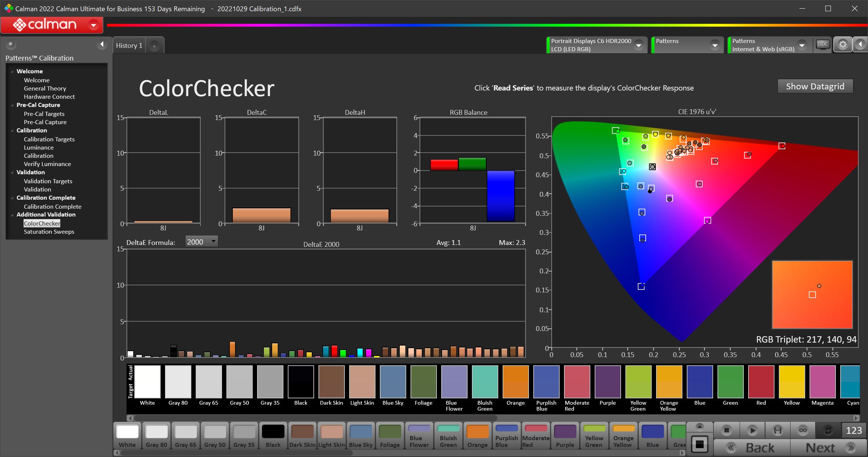Open Pre-Cal Targets page
Viewport: 868px width, 457px height.
[x=44, y=114]
